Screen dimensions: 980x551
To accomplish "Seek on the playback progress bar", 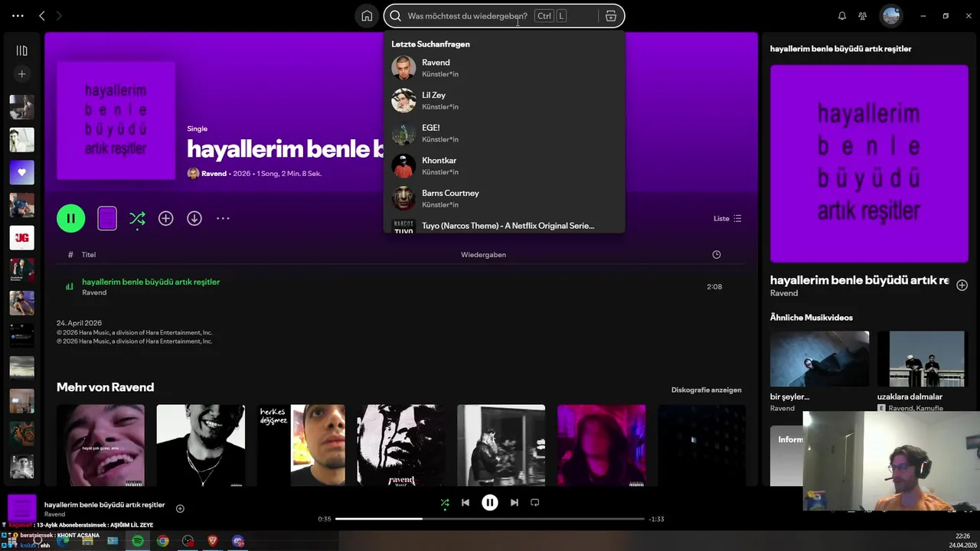I will (490, 519).
